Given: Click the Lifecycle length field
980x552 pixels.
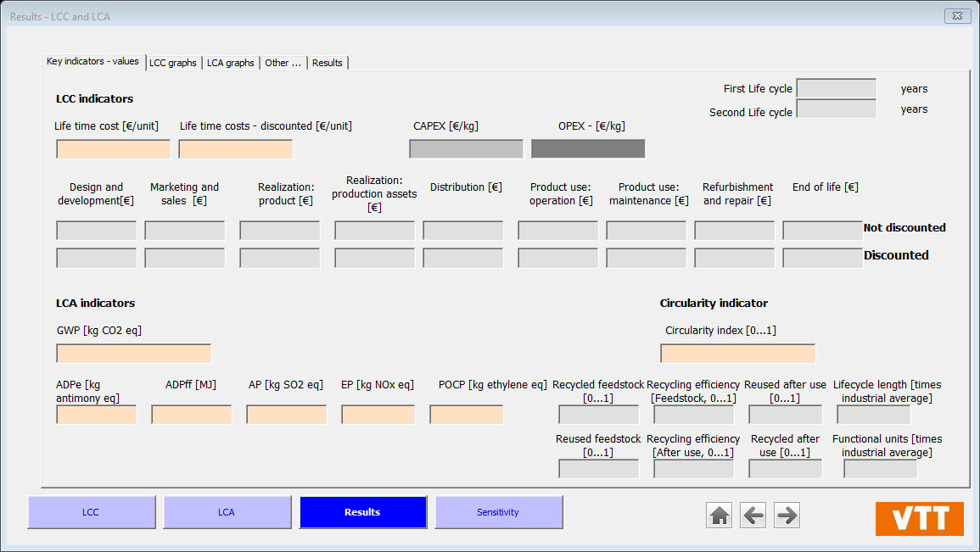Looking at the screenshot, I should pyautogui.click(x=874, y=415).
